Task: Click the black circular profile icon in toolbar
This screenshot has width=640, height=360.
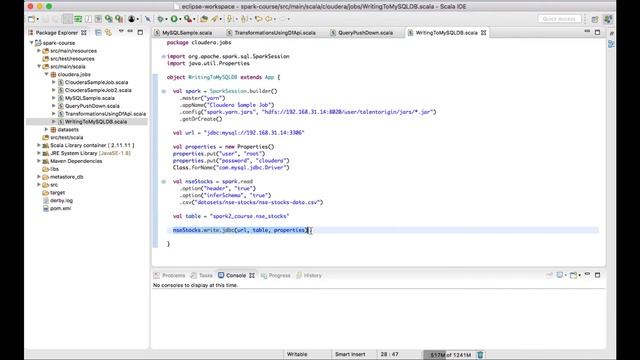Action: point(131,19)
